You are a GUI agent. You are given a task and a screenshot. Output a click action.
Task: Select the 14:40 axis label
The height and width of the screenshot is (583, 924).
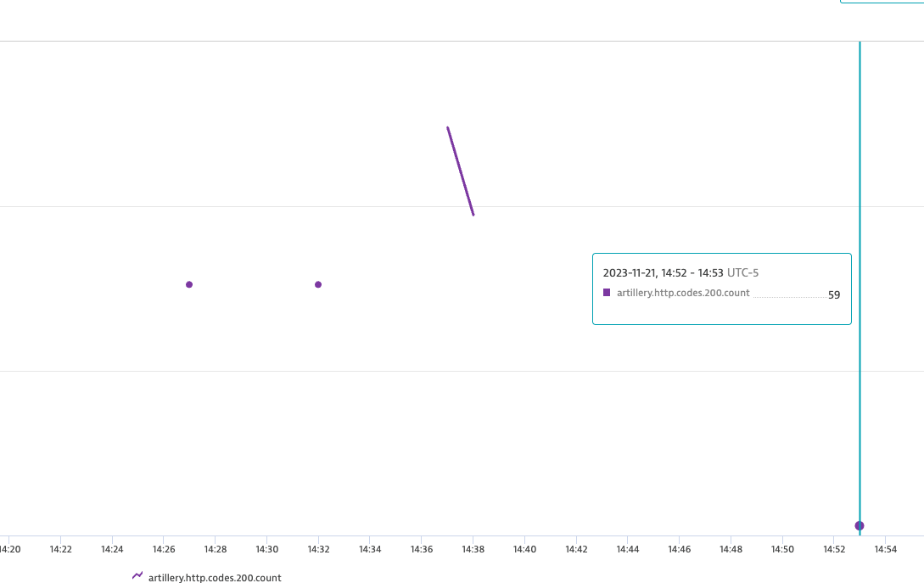pyautogui.click(x=524, y=549)
